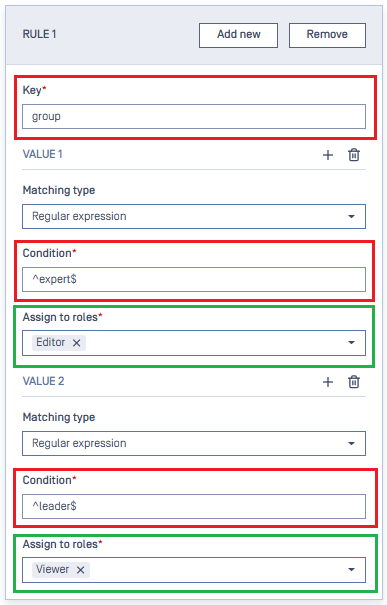
Task: Click the Remove rule button
Action: click(327, 35)
